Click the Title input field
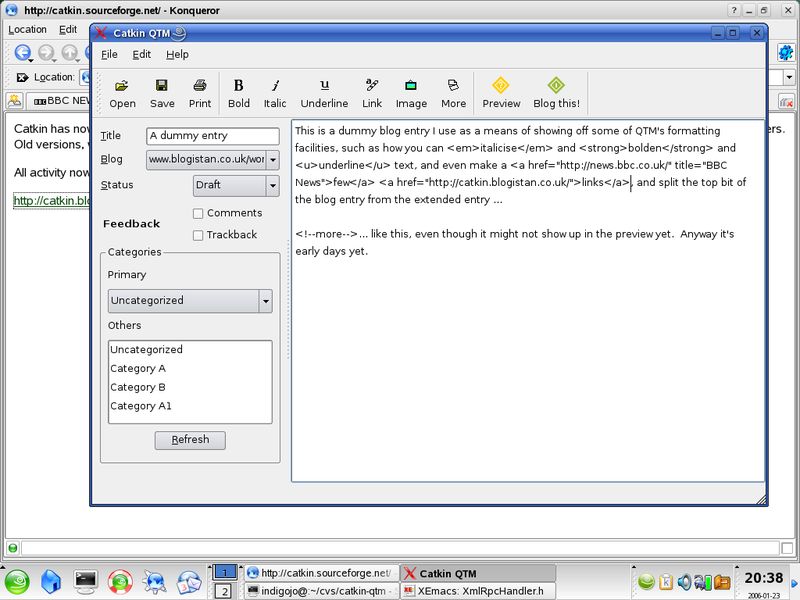The image size is (800, 600). 212,136
